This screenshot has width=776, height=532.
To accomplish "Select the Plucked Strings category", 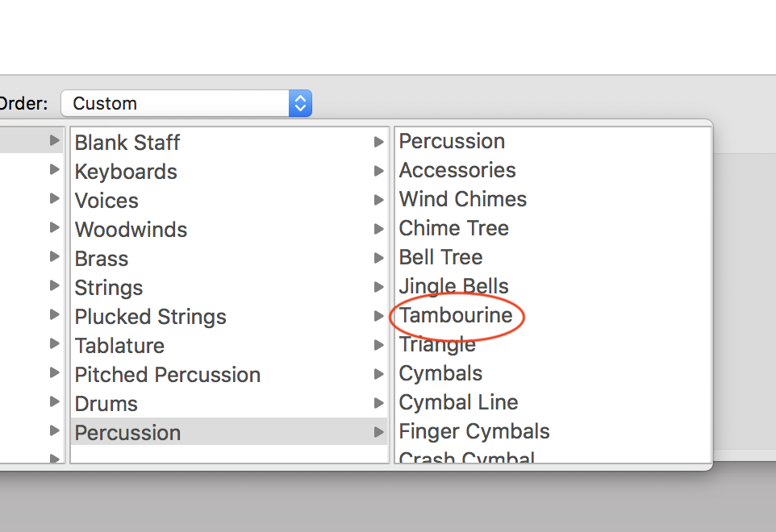I will (x=150, y=317).
